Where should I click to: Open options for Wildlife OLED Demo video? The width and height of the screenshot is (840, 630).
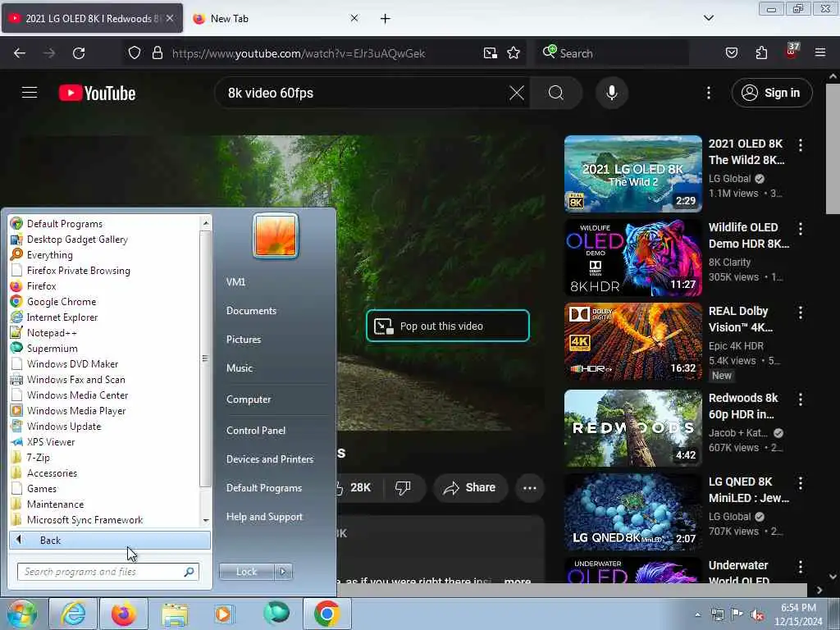click(801, 229)
